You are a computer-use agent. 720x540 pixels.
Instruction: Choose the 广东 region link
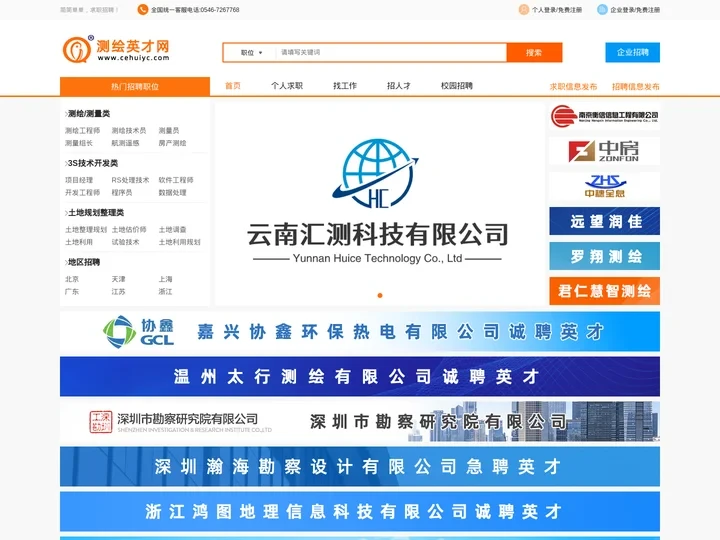pyautogui.click(x=72, y=292)
